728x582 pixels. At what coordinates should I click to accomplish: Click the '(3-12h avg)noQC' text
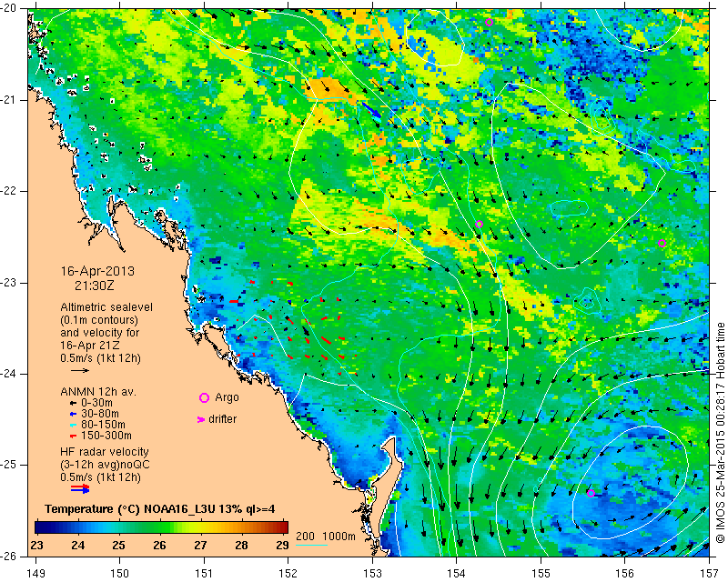pos(105,464)
